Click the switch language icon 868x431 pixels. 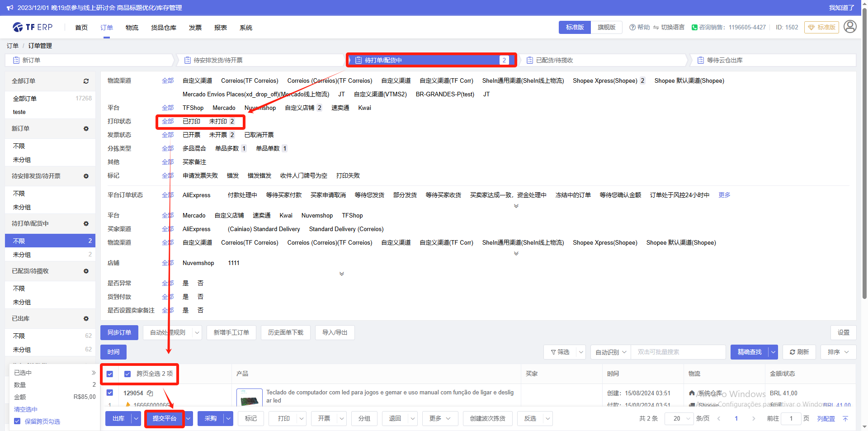tap(656, 27)
